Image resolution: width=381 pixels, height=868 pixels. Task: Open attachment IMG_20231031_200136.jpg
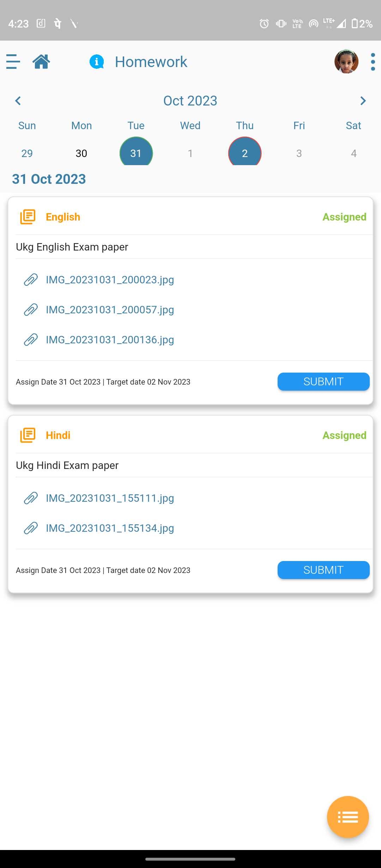tap(110, 340)
